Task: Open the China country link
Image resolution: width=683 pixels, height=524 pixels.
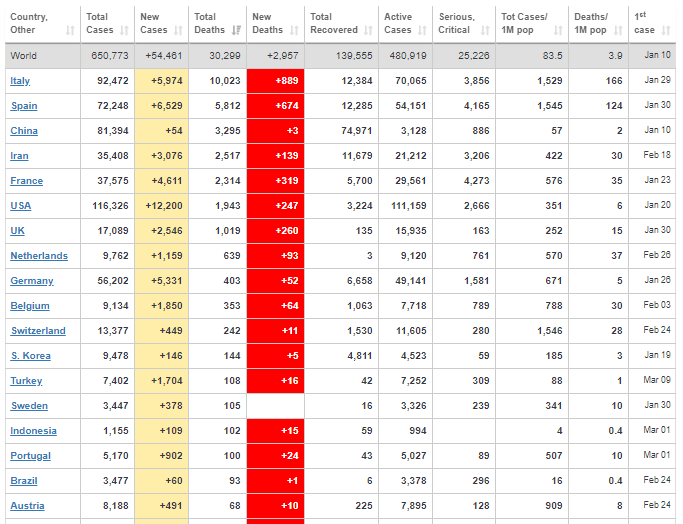Action: [x=24, y=131]
